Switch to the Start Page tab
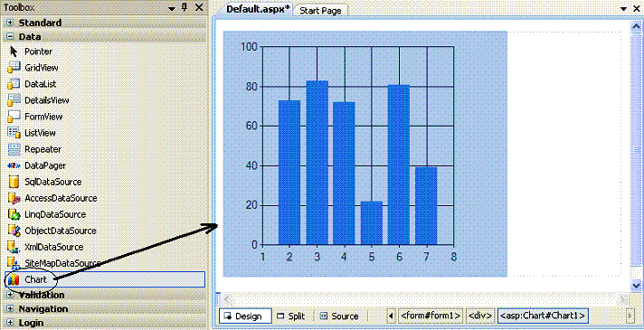Screen dimensions: 644x330 [x=321, y=11]
